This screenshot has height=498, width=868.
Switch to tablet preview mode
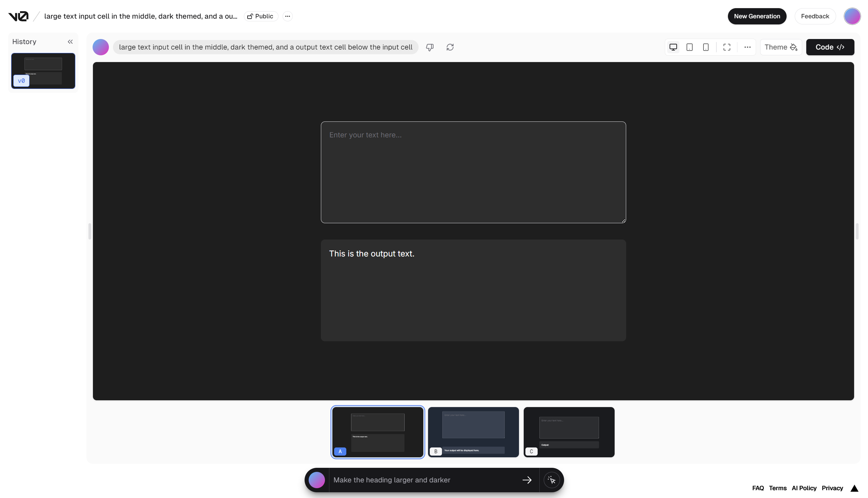tap(689, 47)
